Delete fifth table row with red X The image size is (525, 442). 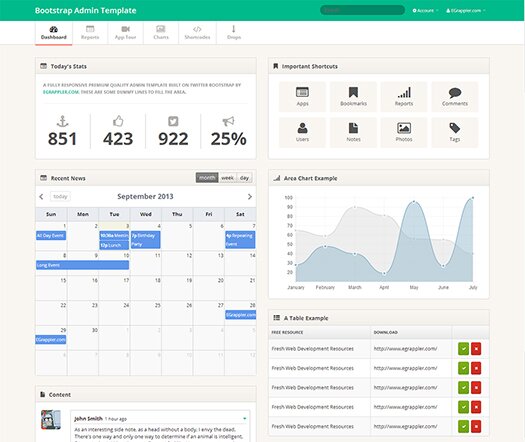476,426
